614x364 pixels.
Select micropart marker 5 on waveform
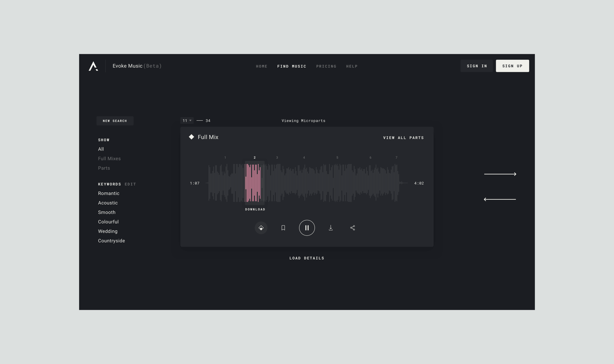pyautogui.click(x=337, y=158)
